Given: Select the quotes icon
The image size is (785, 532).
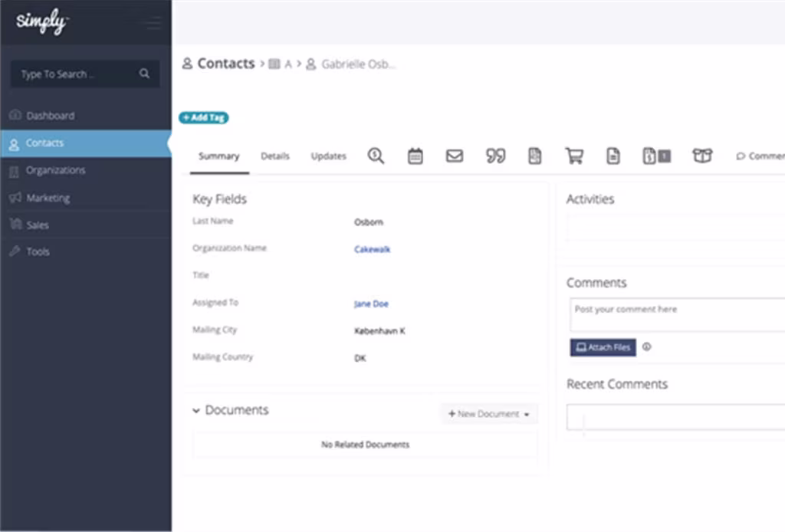Looking at the screenshot, I should pyautogui.click(x=495, y=156).
